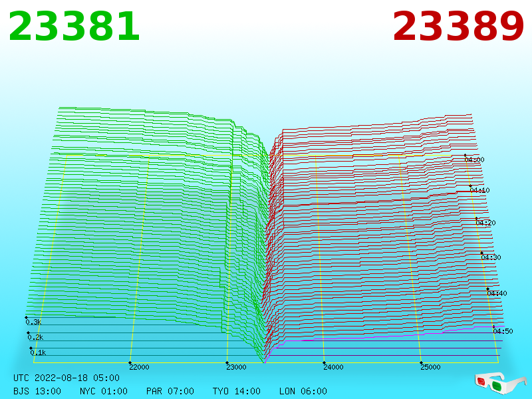Click the red ask price 23389
Viewport: 532px width, 399px height.
[x=458, y=27]
